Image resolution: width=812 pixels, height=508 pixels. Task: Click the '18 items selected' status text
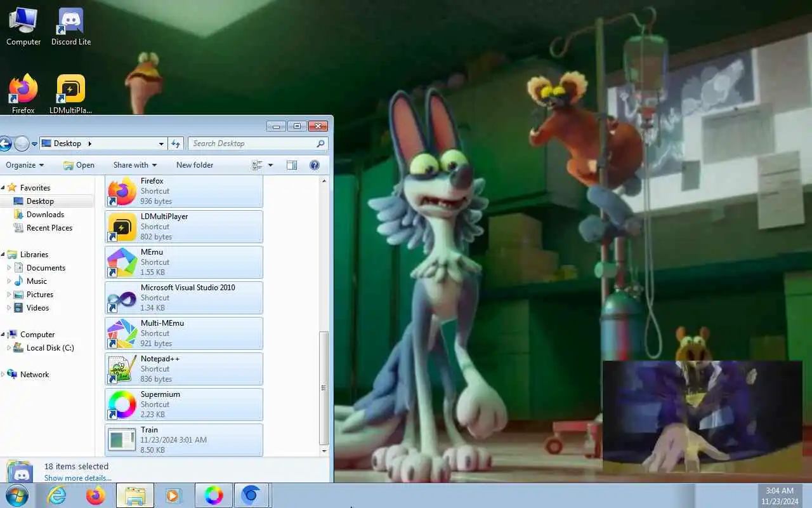click(76, 466)
